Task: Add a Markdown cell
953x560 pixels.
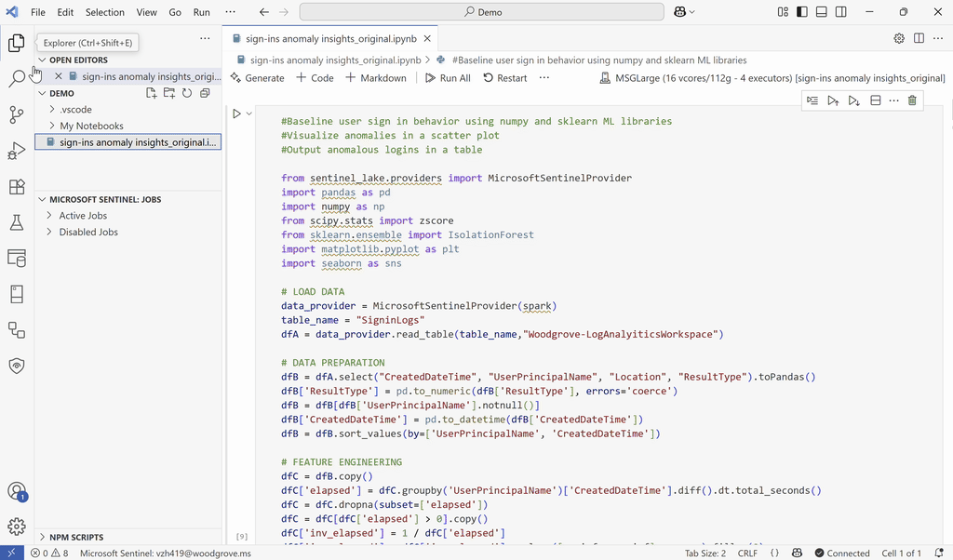Action: tap(376, 78)
